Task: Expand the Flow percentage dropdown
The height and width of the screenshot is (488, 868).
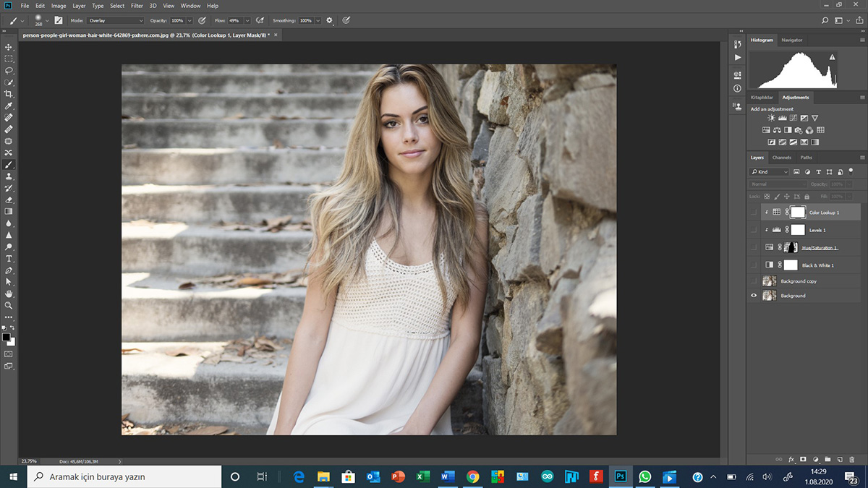Action: (x=247, y=21)
